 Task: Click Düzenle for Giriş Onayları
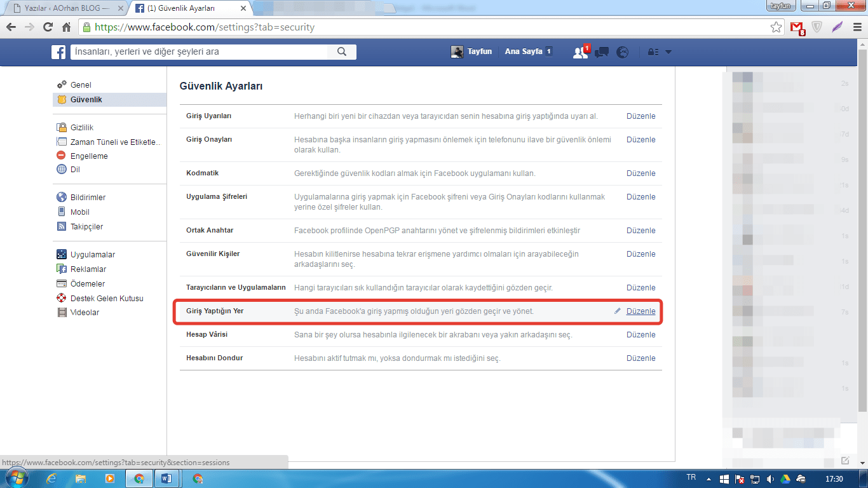tap(641, 140)
